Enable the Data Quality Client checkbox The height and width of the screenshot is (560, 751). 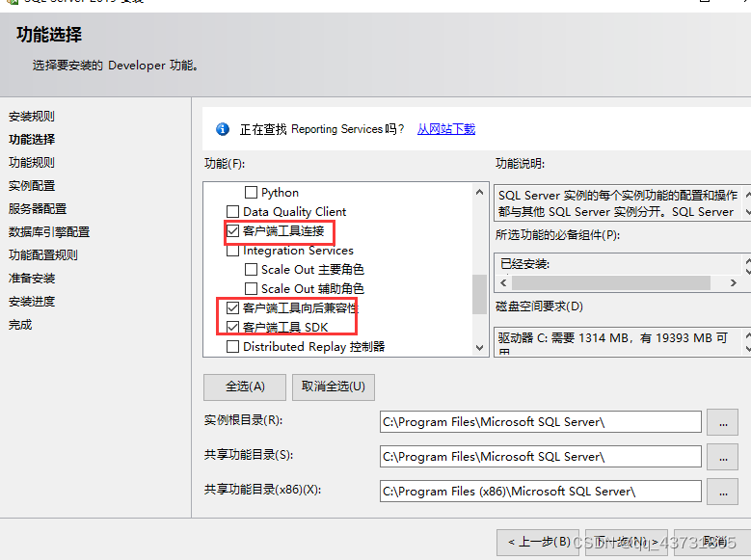click(232, 211)
